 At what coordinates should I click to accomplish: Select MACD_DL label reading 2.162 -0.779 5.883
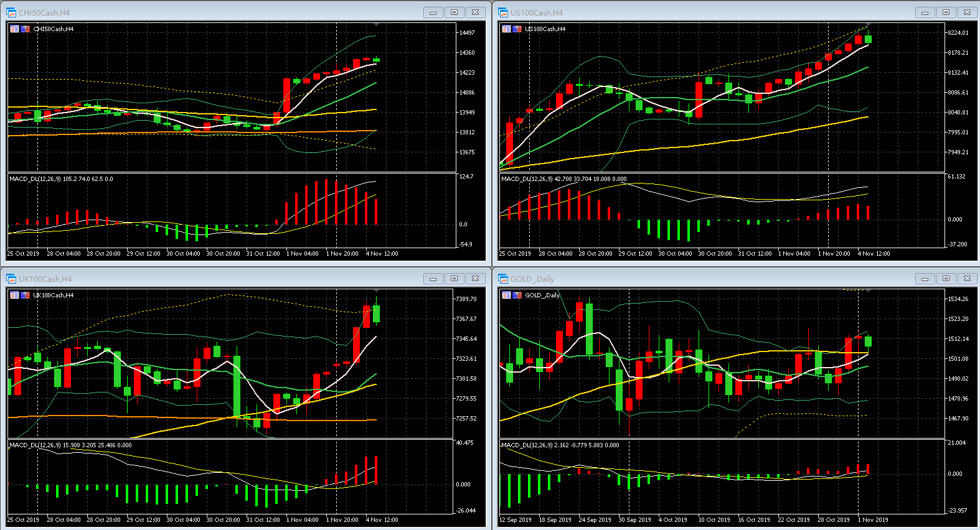560,445
